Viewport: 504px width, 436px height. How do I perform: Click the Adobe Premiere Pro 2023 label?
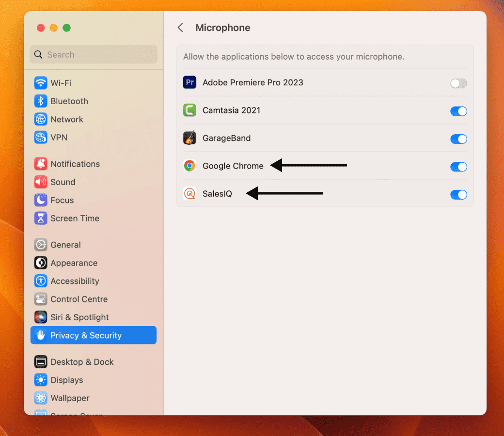(252, 82)
